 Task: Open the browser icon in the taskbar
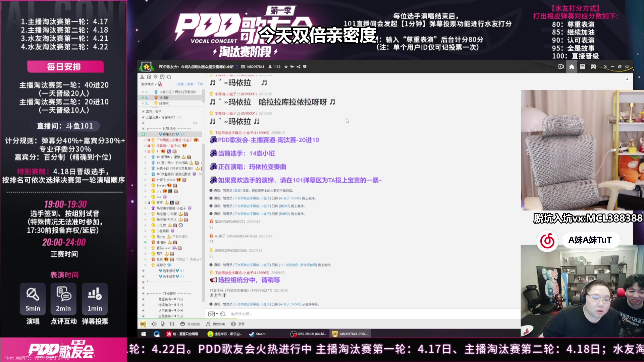point(156,334)
